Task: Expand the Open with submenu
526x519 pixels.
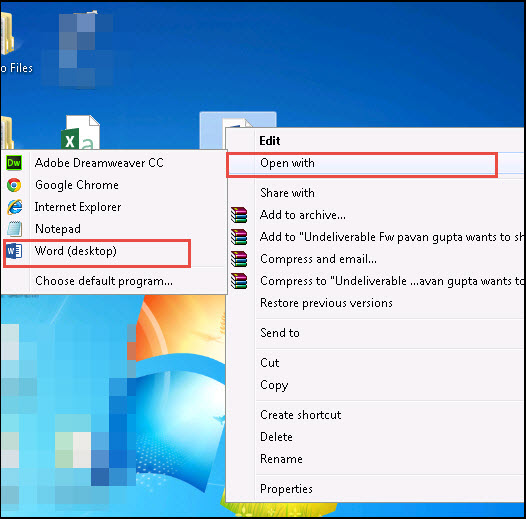Action: coord(375,163)
